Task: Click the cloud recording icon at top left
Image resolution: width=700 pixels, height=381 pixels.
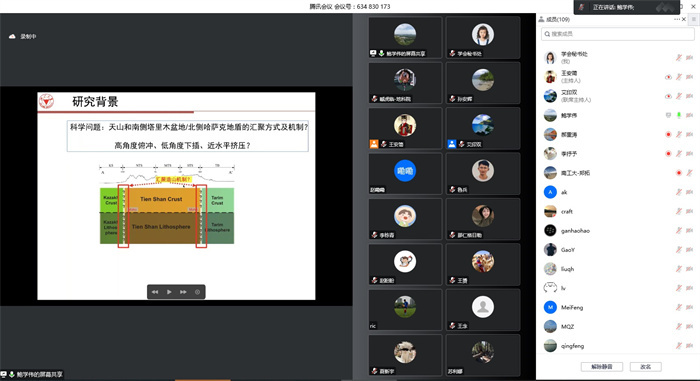Action: point(12,36)
